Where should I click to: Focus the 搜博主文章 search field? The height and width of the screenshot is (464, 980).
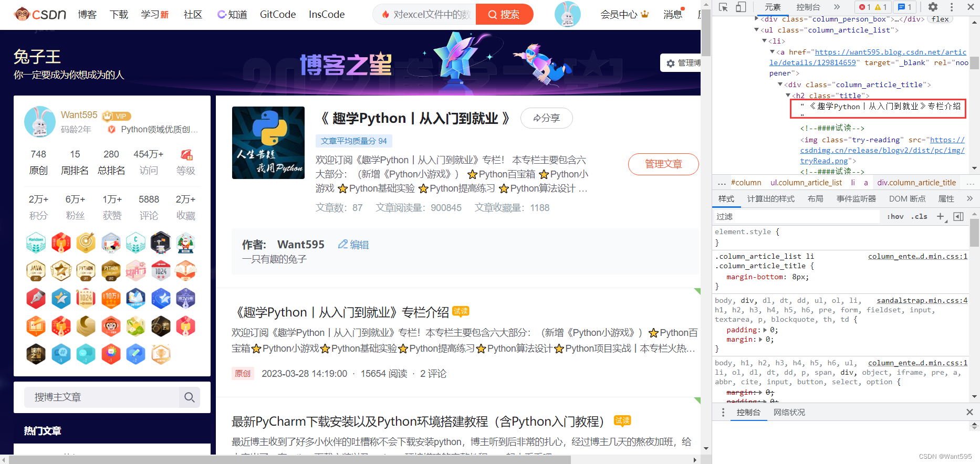[x=101, y=397]
